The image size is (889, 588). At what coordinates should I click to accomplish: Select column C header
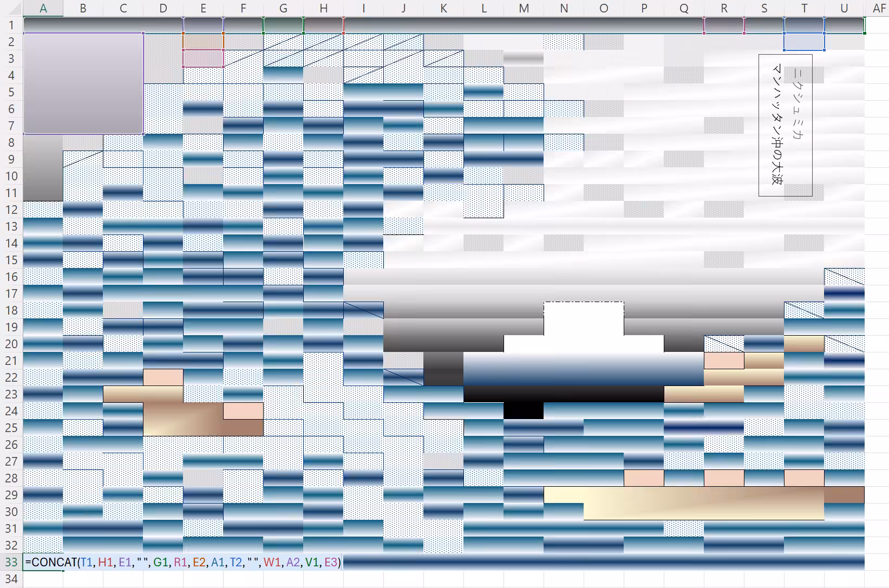123,8
